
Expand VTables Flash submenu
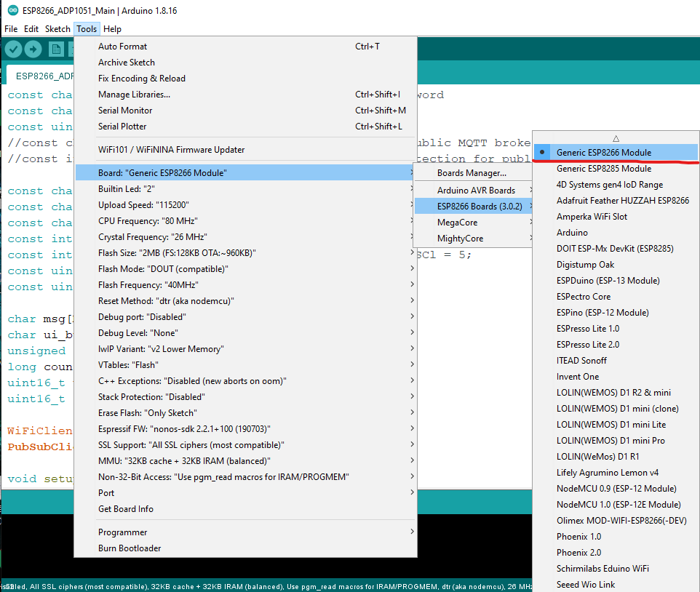tap(247, 365)
